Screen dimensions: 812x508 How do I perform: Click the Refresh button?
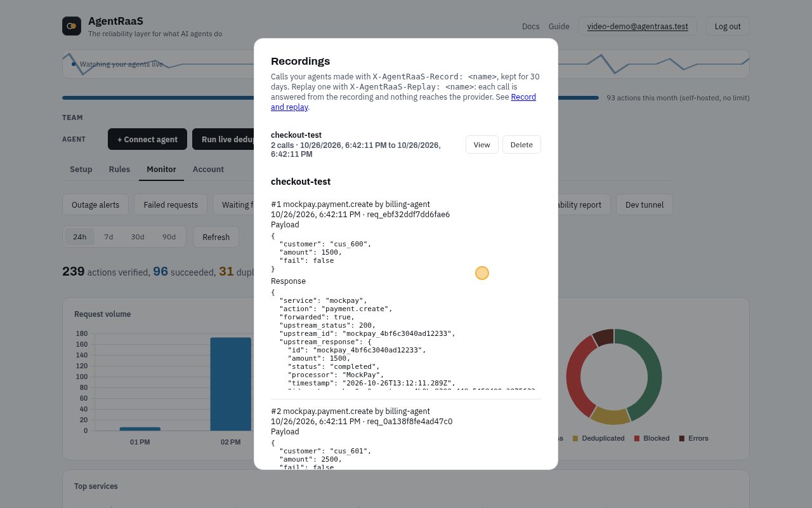click(216, 237)
